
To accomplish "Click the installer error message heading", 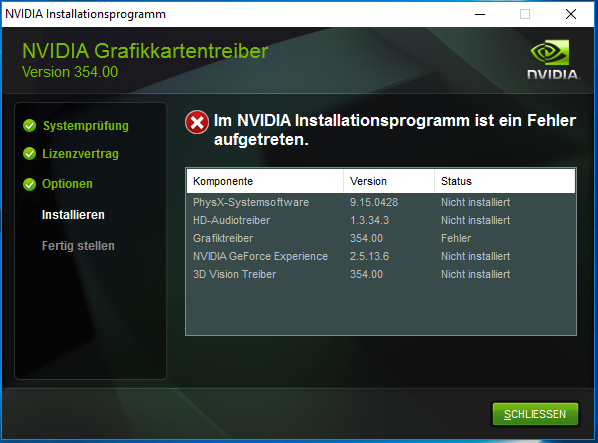I will [x=395, y=130].
